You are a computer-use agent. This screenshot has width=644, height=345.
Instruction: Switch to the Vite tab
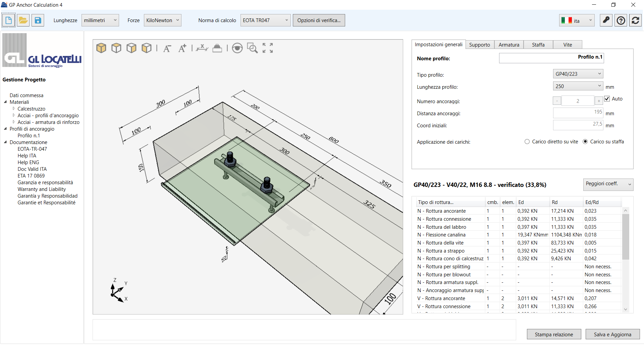click(x=568, y=45)
